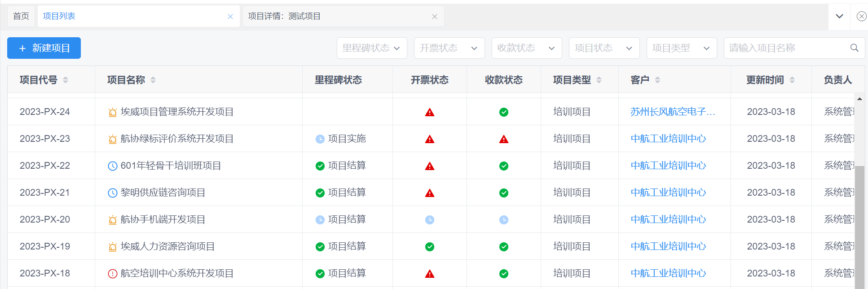The width and height of the screenshot is (868, 289).
Task: Click red 开票状态 warning in 2023-PX-22 row
Action: click(x=430, y=166)
